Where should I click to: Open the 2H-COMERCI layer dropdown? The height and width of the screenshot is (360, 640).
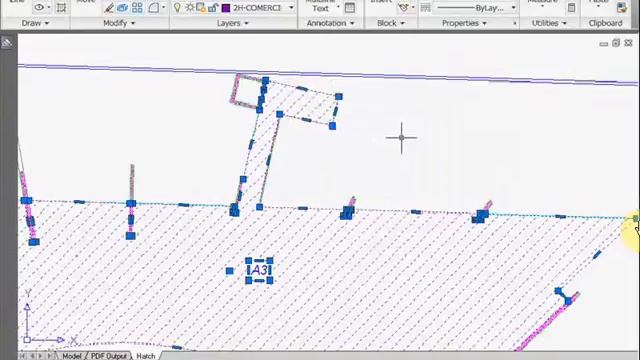(291, 8)
